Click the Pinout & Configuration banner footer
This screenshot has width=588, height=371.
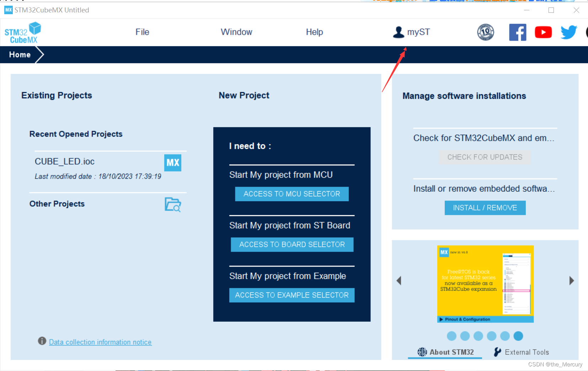[x=485, y=319]
